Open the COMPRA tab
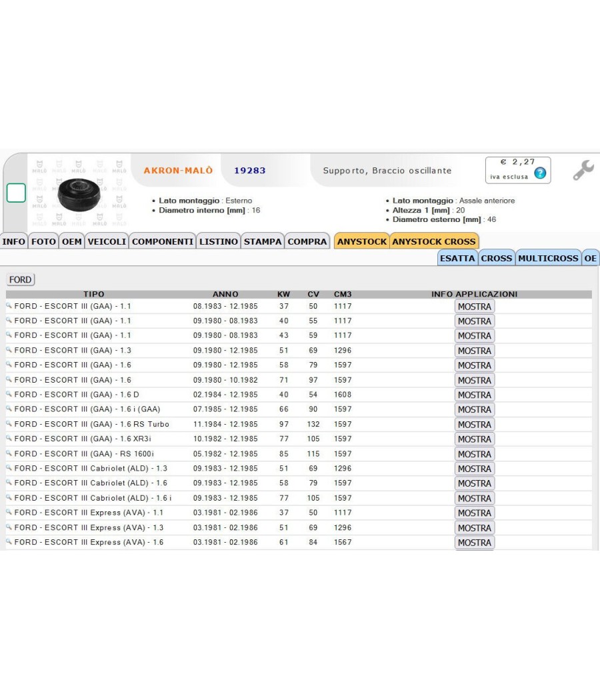This screenshot has width=600, height=700. [x=307, y=241]
